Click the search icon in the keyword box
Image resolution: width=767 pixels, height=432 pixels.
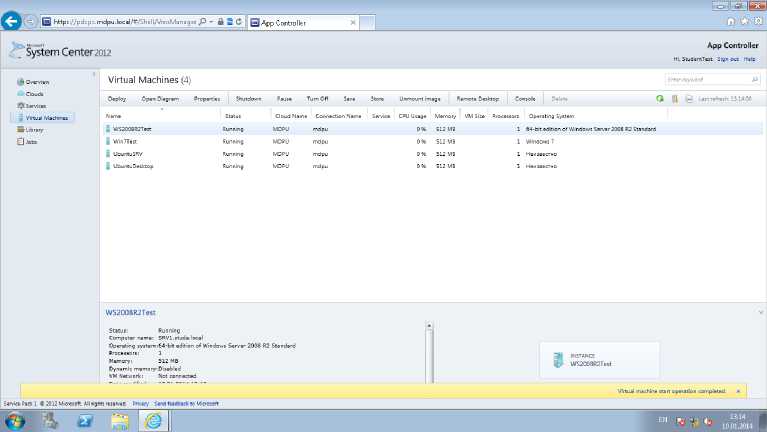click(755, 79)
